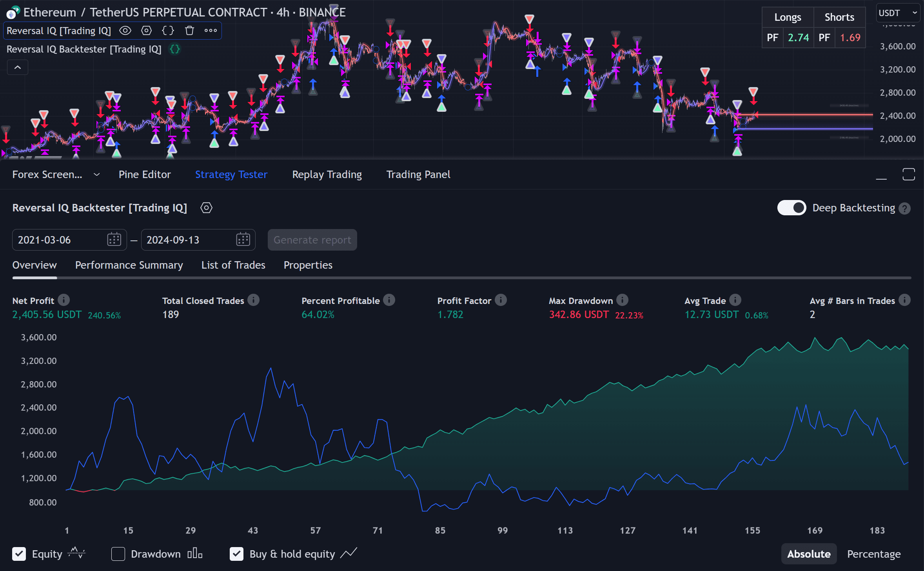Screen dimensions: 924x571
Task: Click Longs PF value 2.74
Action: coord(798,38)
